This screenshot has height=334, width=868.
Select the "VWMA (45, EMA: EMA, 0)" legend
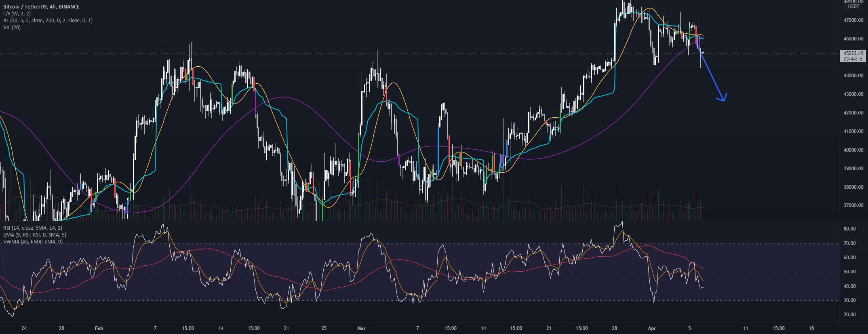(x=33, y=242)
